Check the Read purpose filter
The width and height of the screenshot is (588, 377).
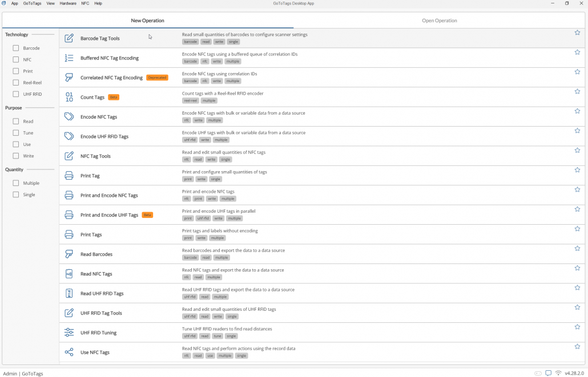pyautogui.click(x=16, y=121)
